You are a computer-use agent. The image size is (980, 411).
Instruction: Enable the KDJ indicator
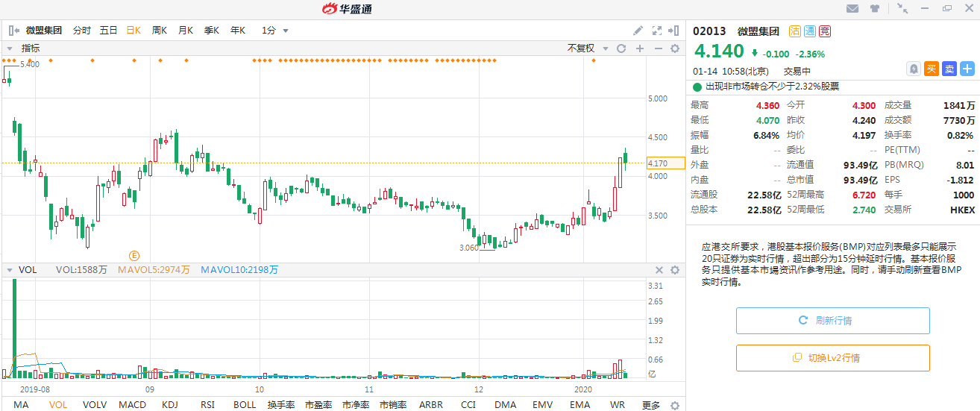(x=170, y=405)
